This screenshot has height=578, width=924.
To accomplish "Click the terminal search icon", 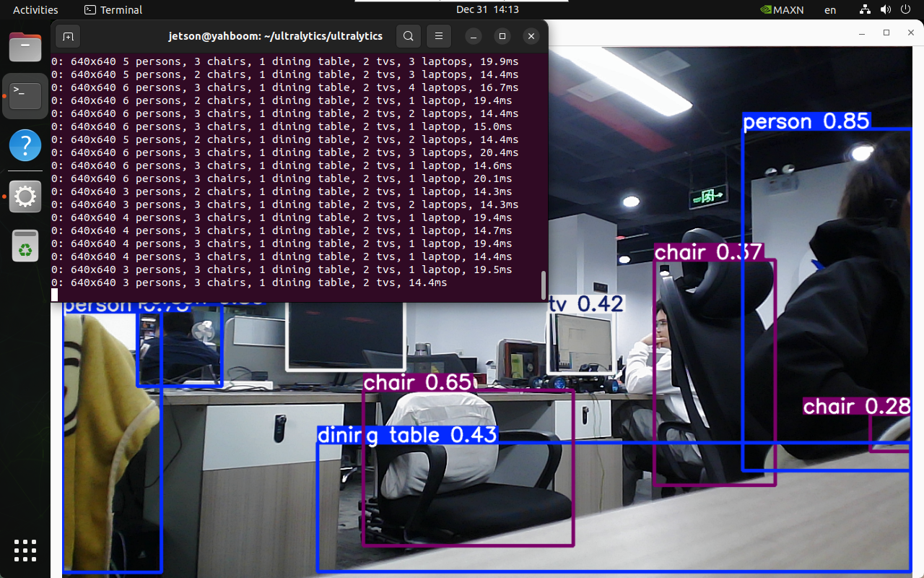I will point(409,36).
